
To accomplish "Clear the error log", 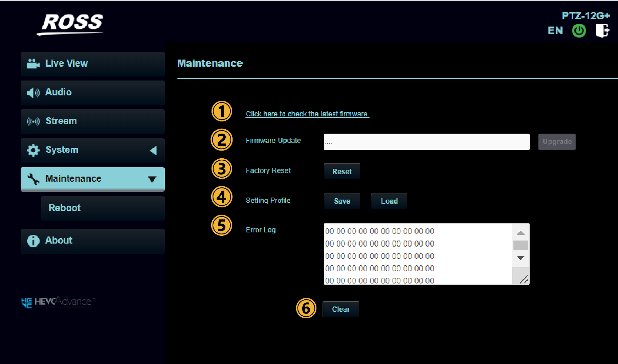I will click(340, 309).
